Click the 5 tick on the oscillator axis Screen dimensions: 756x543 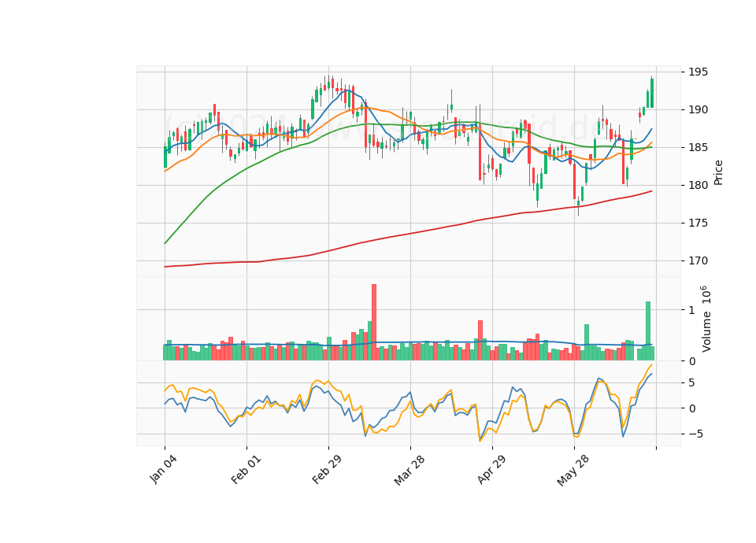pyautogui.click(x=692, y=383)
